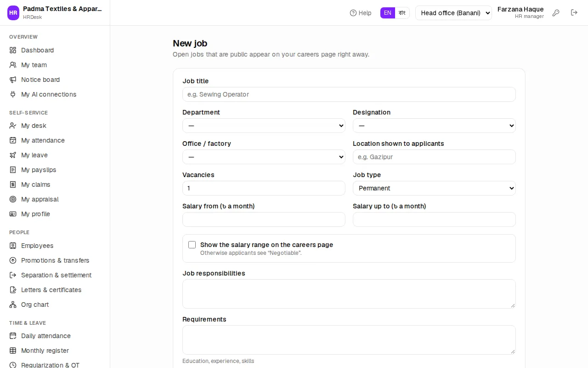Click the My claims dollar icon
588x368 pixels.
13,184
